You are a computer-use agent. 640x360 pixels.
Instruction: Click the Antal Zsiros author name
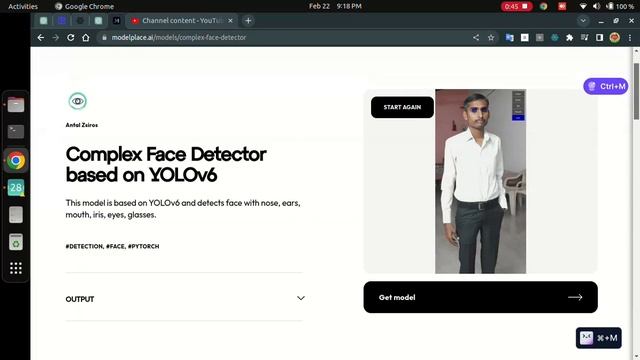pyautogui.click(x=82, y=125)
